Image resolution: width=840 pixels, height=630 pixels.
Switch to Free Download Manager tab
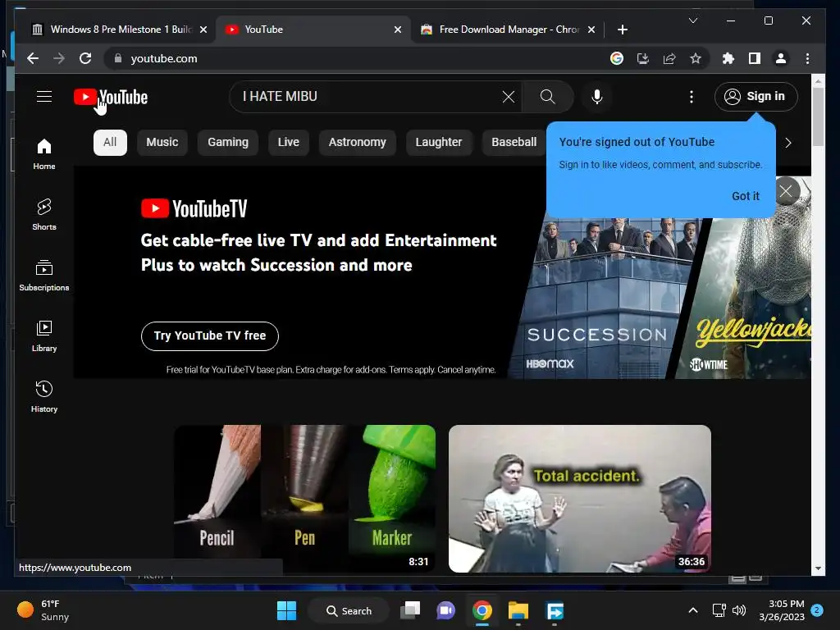coord(509,30)
